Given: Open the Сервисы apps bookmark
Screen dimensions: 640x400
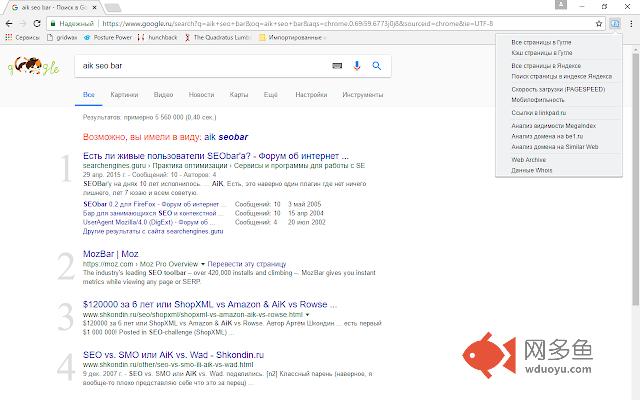Looking at the screenshot, I should tap(22, 38).
